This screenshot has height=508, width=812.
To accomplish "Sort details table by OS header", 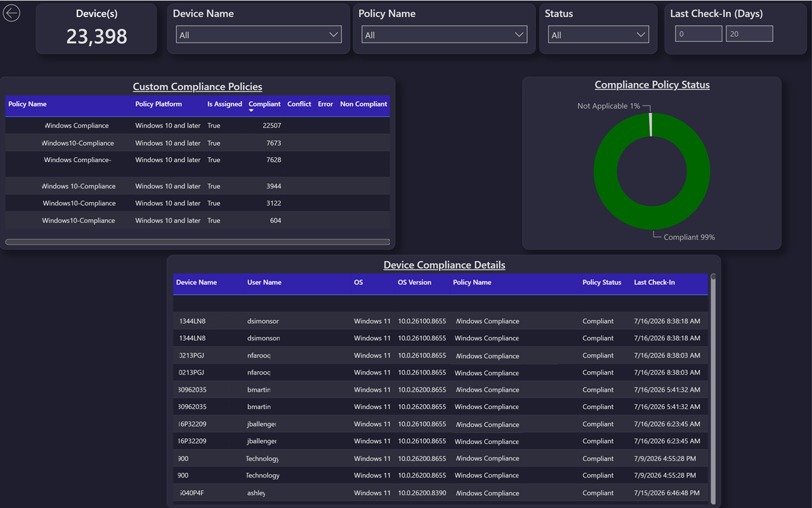I will click(358, 283).
